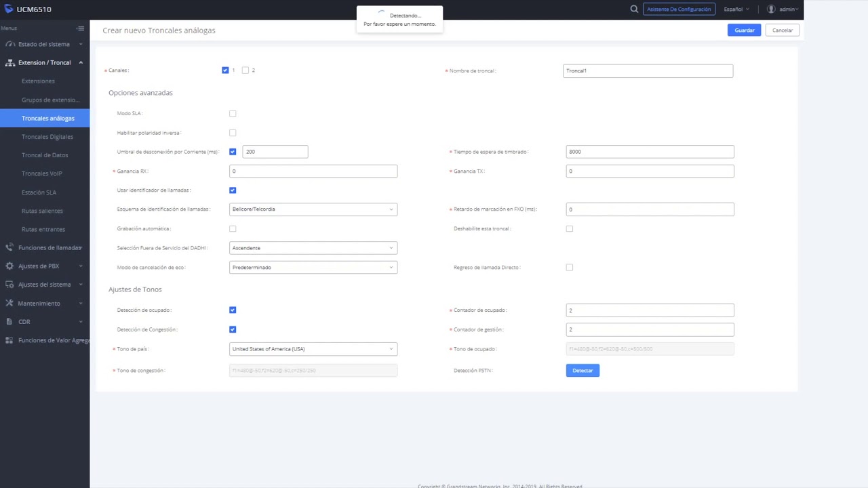Collapse the sidebar using the menu toggle icon
868x488 pixels.
click(x=80, y=28)
